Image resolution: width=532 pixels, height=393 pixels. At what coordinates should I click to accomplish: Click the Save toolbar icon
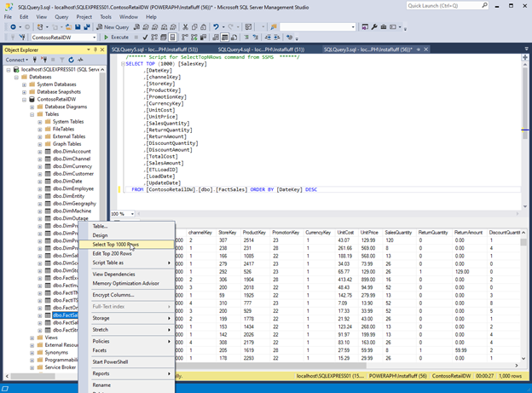78,27
